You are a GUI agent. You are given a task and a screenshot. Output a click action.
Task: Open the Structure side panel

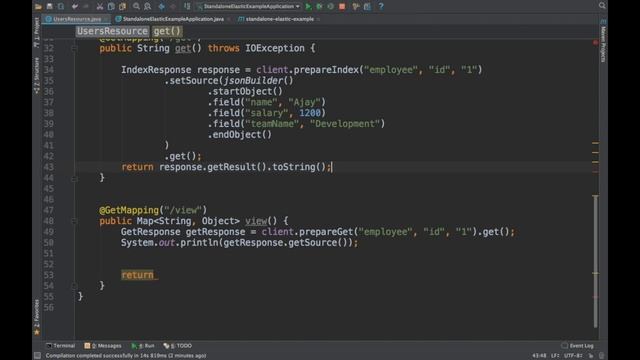[37, 76]
